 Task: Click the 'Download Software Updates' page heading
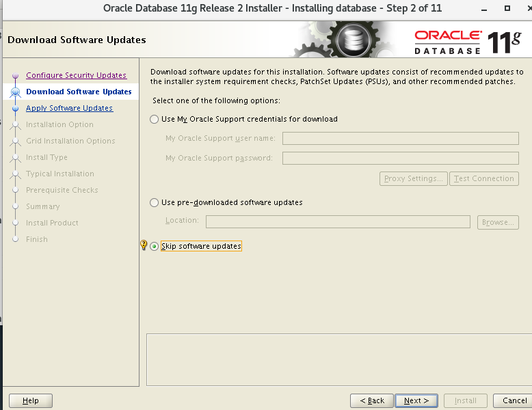[x=77, y=40]
